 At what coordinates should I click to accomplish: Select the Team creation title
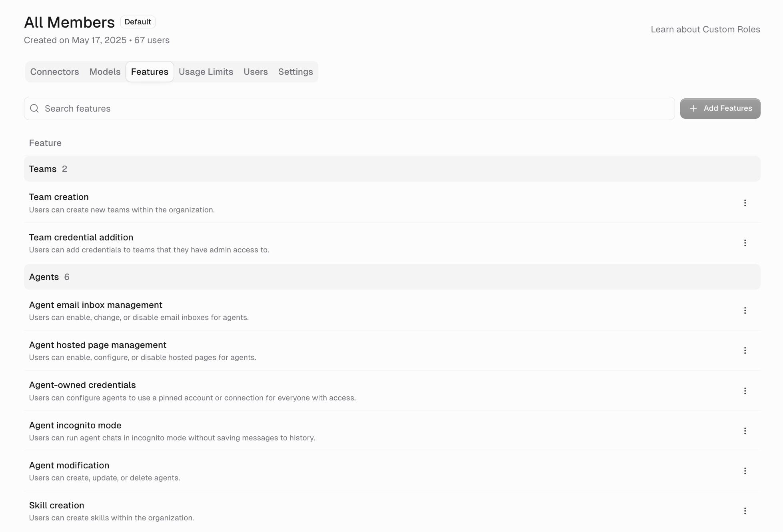(x=59, y=197)
